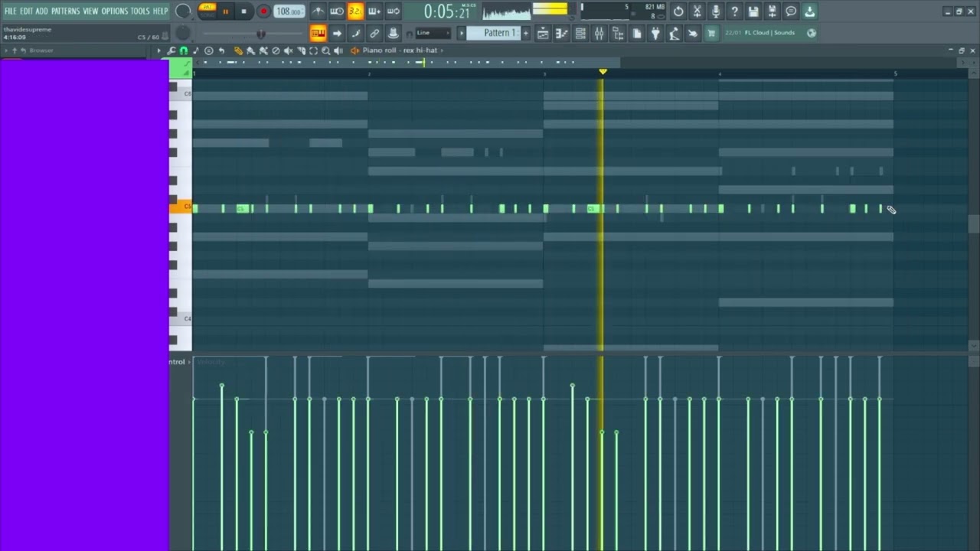Activate the Select marquee tool

(313, 51)
